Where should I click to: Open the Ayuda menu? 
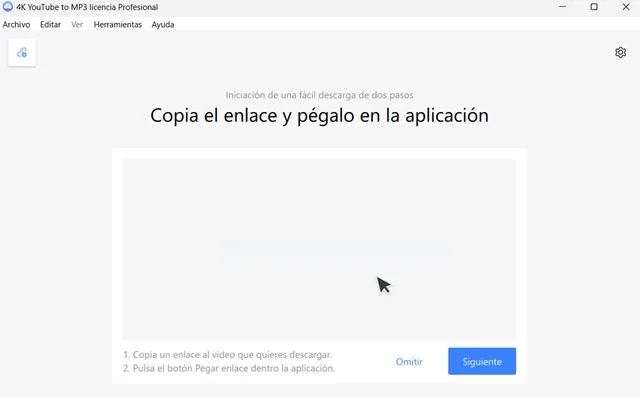163,24
